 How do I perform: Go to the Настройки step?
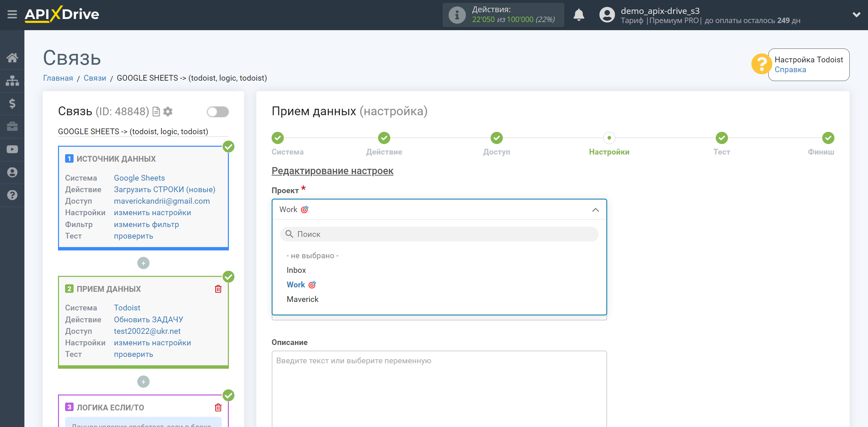coord(609,138)
